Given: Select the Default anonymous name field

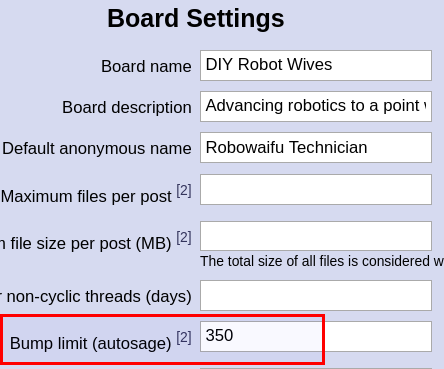Looking at the screenshot, I should pos(316,148).
